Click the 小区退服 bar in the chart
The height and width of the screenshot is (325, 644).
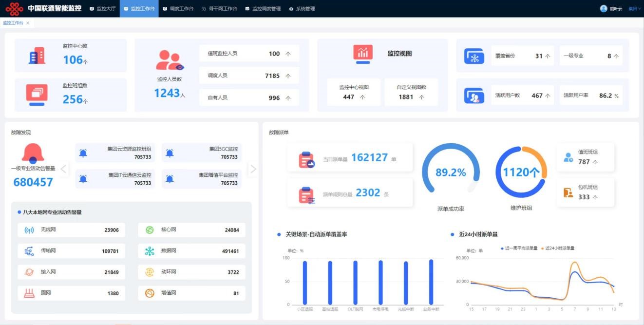pyautogui.click(x=305, y=283)
